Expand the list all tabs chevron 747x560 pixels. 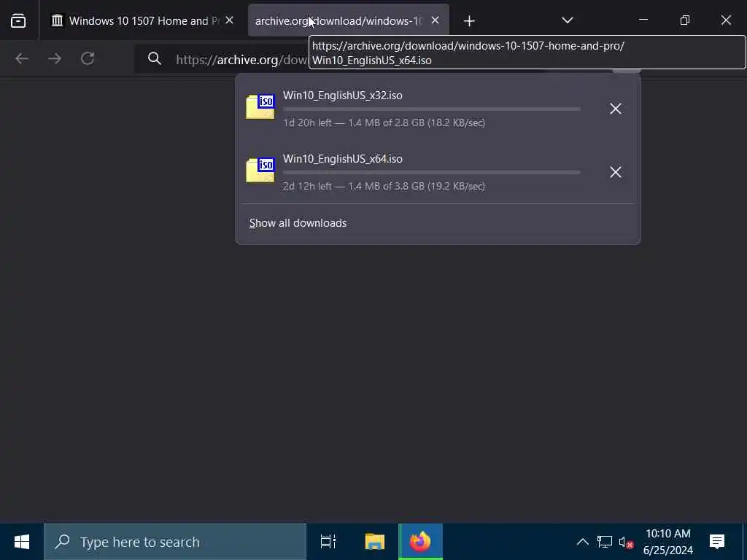tap(567, 20)
